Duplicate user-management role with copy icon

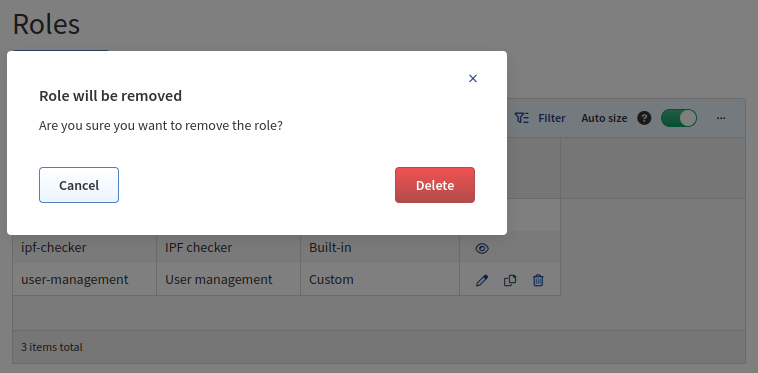tap(510, 280)
